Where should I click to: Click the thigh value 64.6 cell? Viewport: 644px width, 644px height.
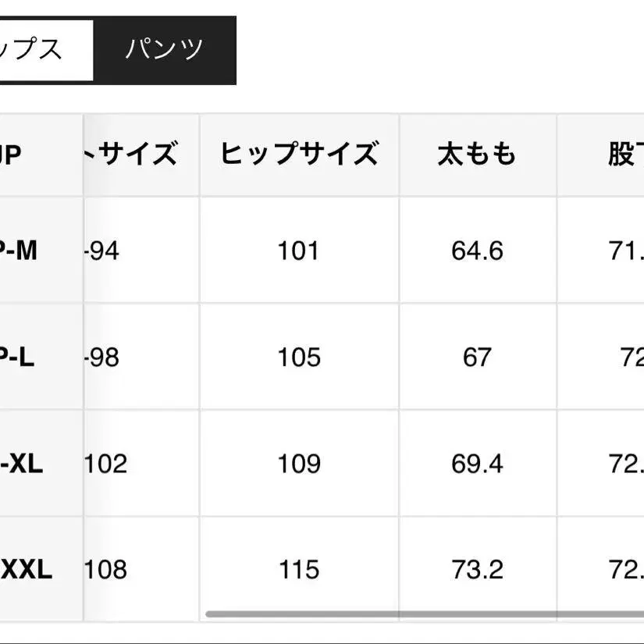[477, 251]
